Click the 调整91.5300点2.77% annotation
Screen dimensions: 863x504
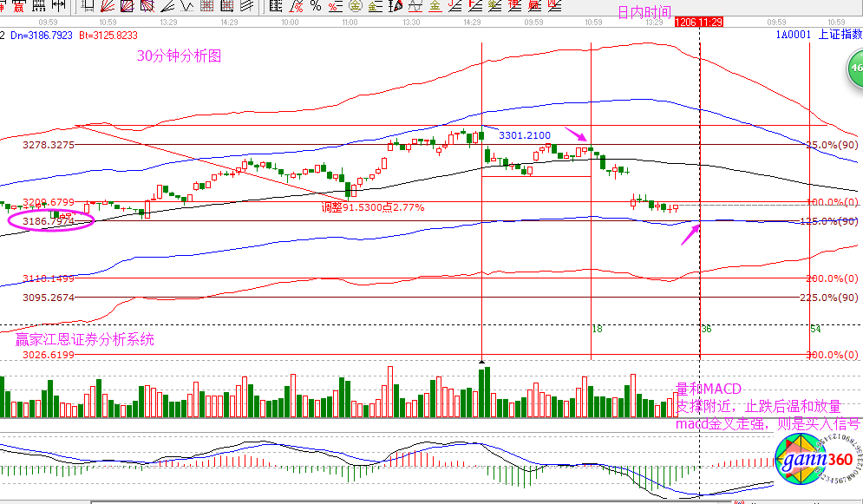coord(373,207)
